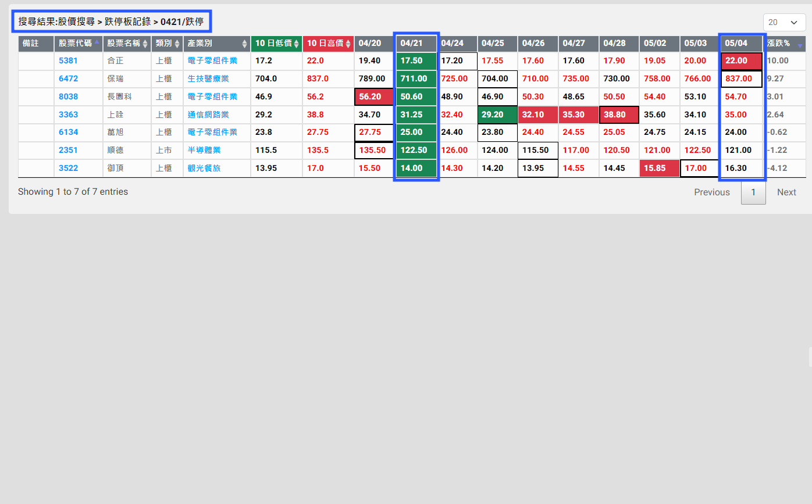Sort by 漲跌% column header

tap(786, 44)
